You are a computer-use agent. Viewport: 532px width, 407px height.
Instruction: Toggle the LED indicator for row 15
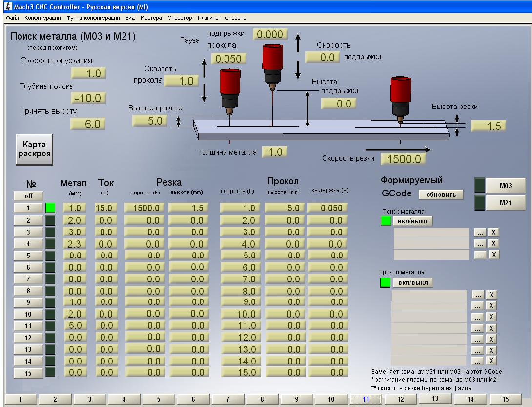[50, 372]
